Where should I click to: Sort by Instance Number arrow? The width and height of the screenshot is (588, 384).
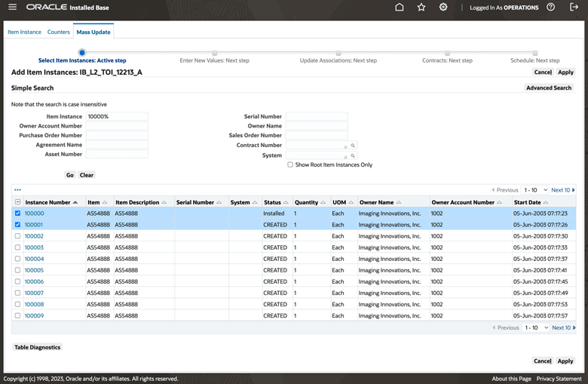[75, 202]
